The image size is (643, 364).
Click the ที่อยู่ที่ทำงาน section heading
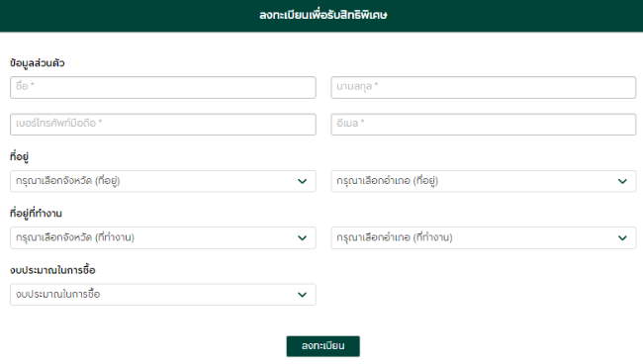36,213
